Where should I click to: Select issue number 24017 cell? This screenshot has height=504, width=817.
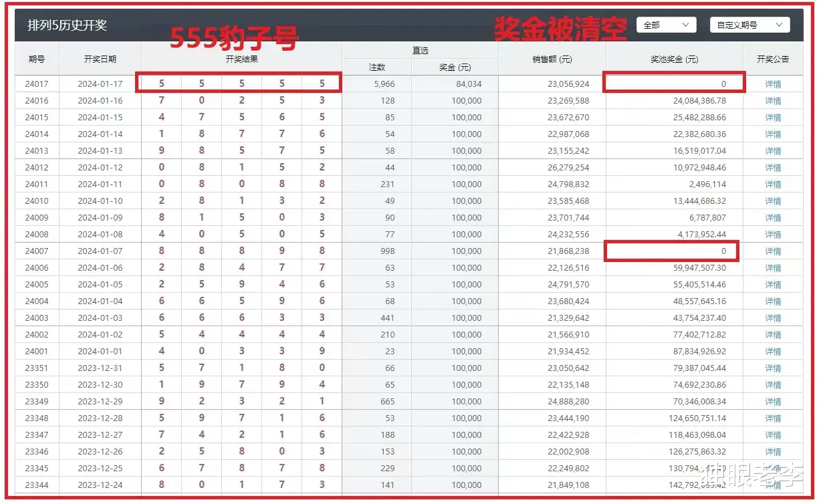point(37,84)
